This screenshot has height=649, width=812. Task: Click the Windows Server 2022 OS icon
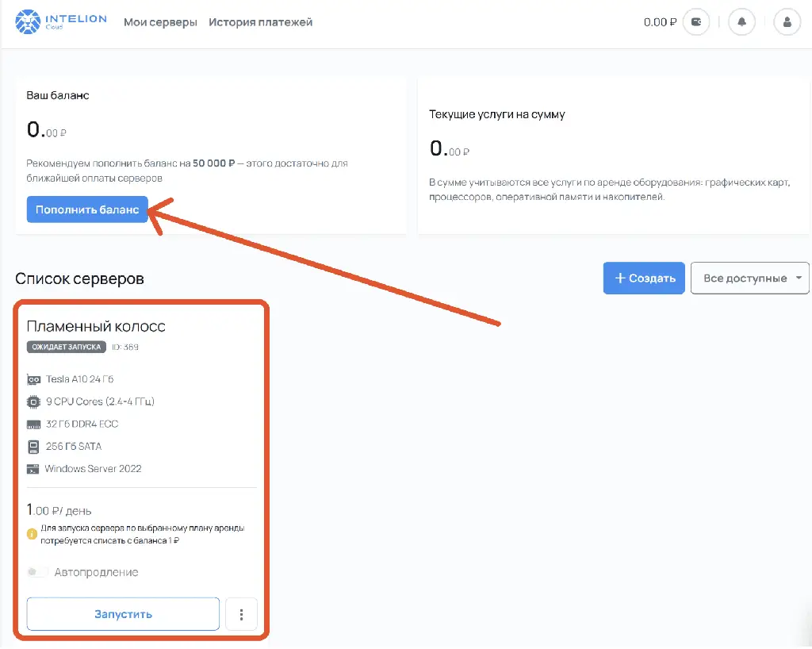[34, 469]
